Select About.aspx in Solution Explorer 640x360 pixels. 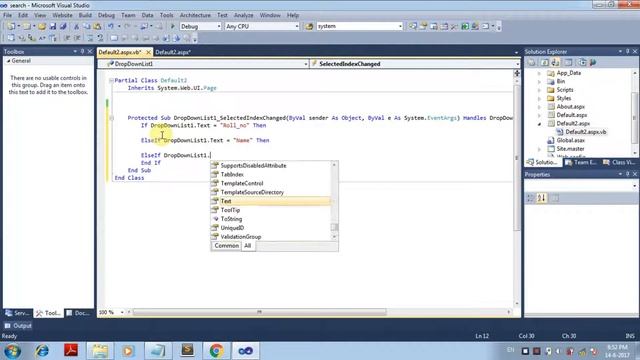click(x=571, y=107)
